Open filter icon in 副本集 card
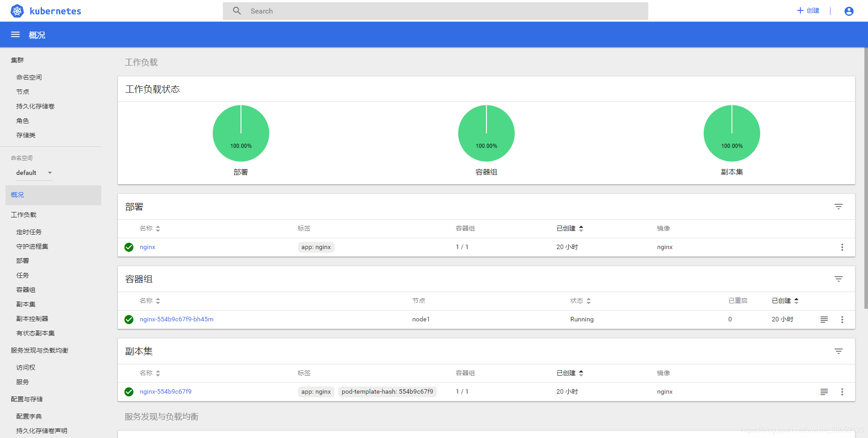Image resolution: width=868 pixels, height=438 pixels. 839,351
